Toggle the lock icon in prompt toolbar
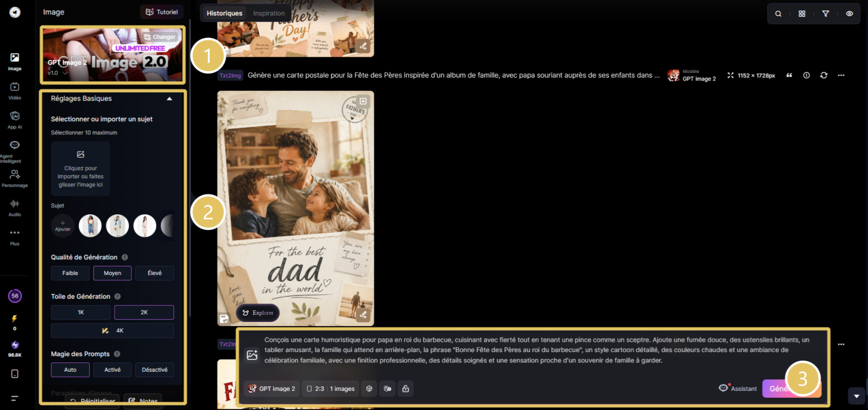 coord(406,389)
